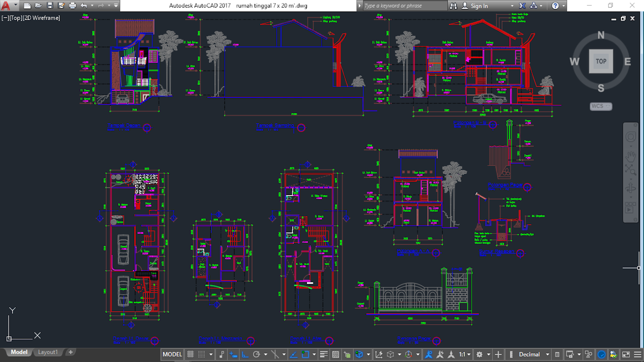Image resolution: width=644 pixels, height=362 pixels.
Task: Click the N compass direction on ViewCube
Action: (601, 35)
